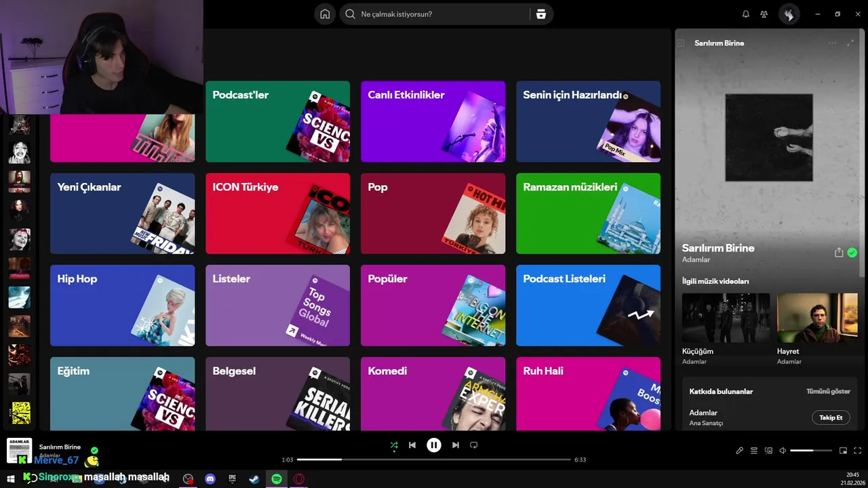868x488 pixels.
Task: Open the Listeler category
Action: (277, 306)
